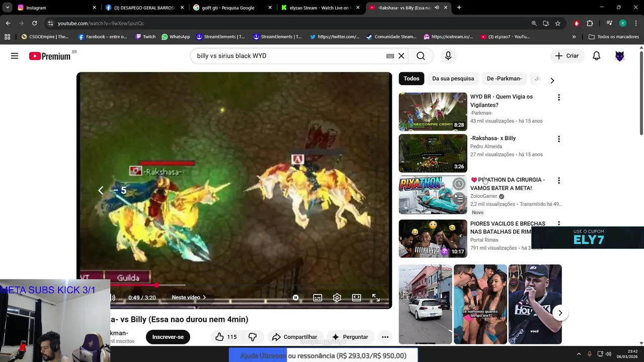This screenshot has width=644, height=362.
Task: Mute tab audio on Rakshasa tab
Action: pyautogui.click(x=437, y=8)
